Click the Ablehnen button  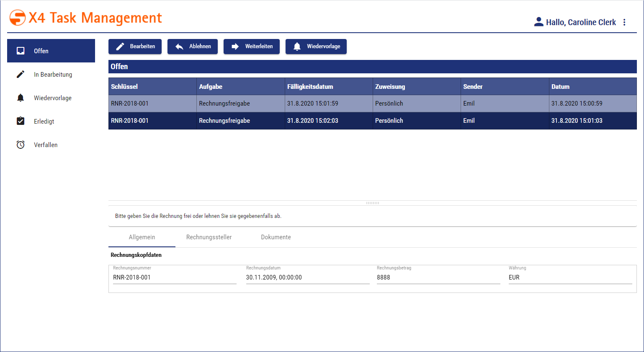[193, 46]
